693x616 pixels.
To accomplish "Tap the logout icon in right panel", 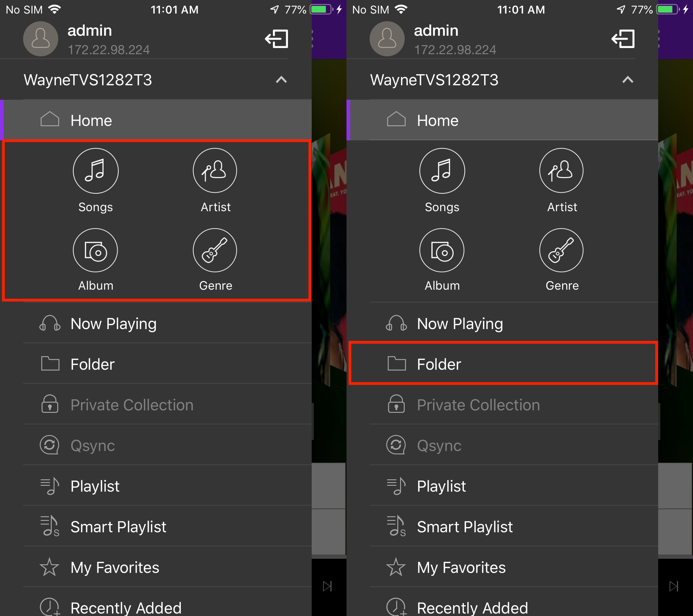I will [x=623, y=38].
